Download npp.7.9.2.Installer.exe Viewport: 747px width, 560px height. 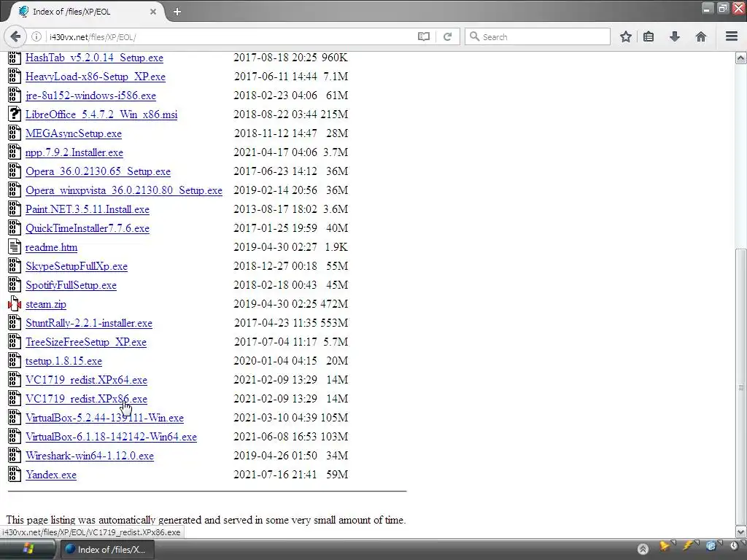(74, 152)
